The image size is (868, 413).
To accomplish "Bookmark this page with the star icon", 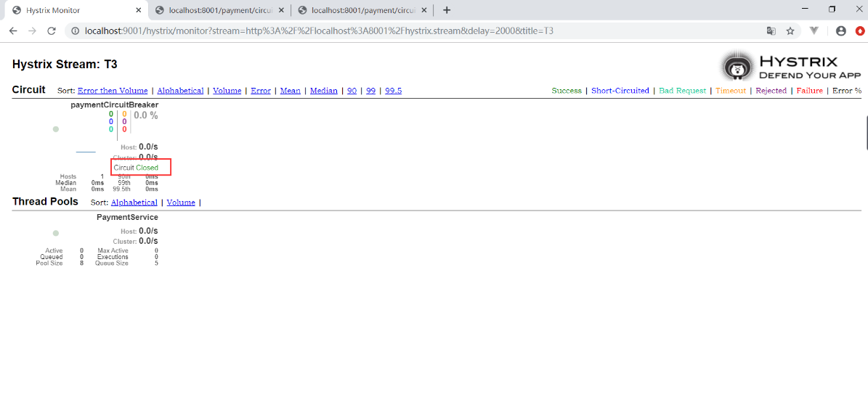I will (790, 31).
